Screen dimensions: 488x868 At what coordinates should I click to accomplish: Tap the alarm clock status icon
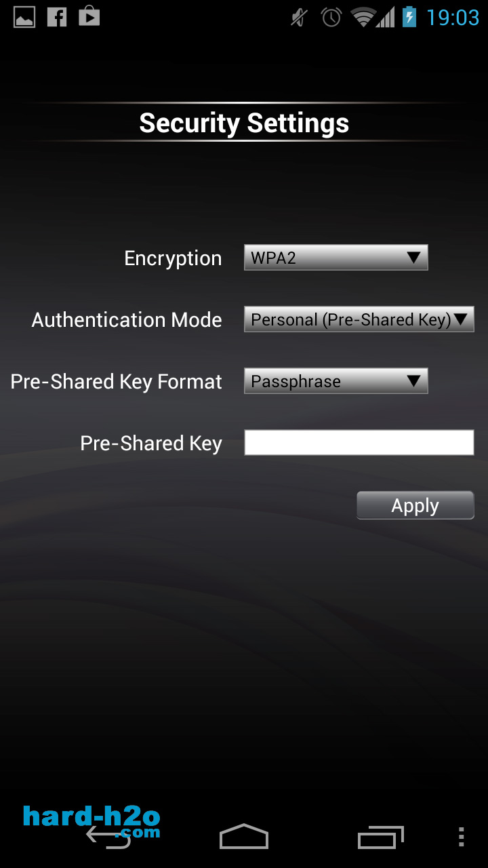(x=331, y=17)
